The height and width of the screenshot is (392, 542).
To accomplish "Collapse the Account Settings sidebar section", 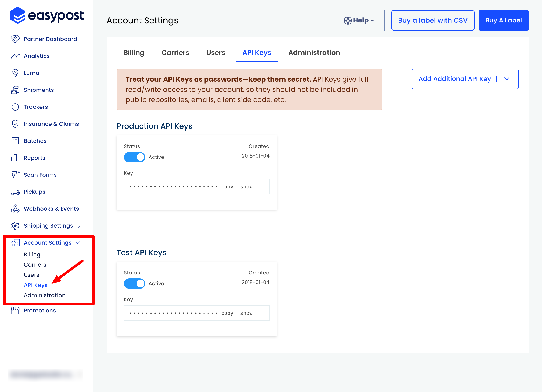I will (x=78, y=242).
